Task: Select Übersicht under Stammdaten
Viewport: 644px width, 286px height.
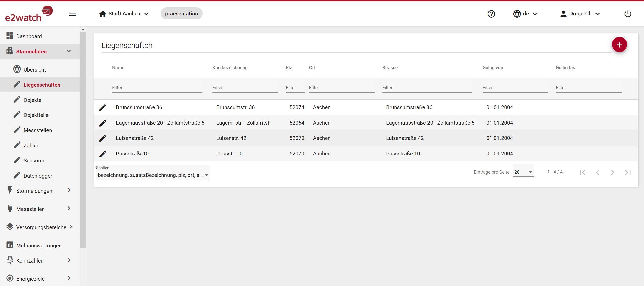Action: tap(35, 69)
